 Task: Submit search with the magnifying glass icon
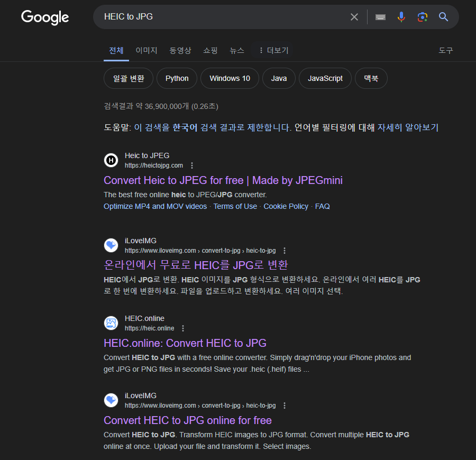click(444, 17)
